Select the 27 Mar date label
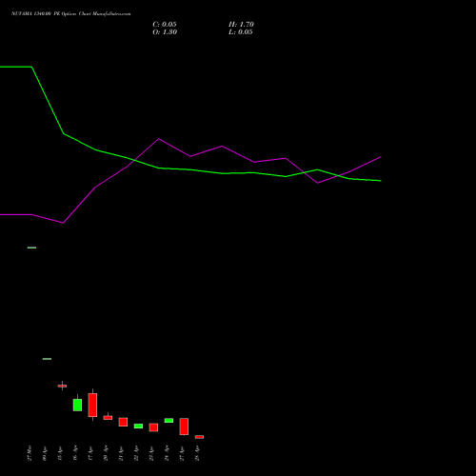The width and height of the screenshot is (476, 476). click(x=30, y=453)
